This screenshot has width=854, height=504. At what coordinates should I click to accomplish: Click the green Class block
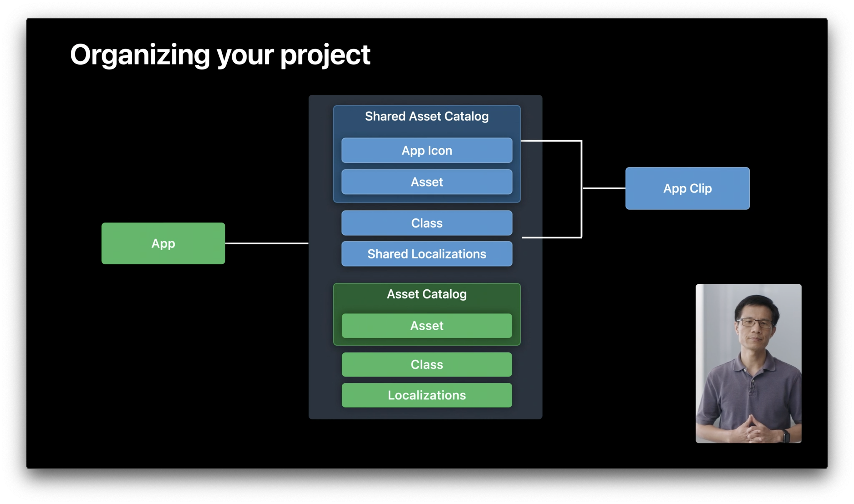tap(427, 364)
